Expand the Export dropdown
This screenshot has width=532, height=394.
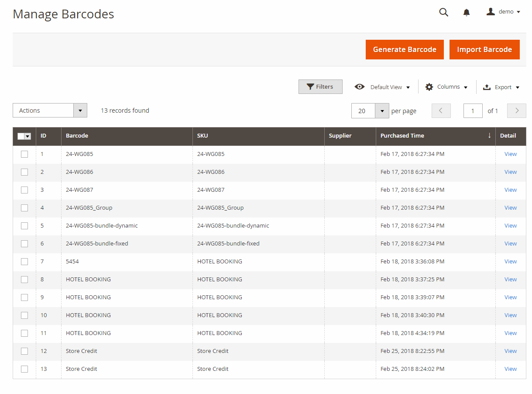(x=518, y=87)
